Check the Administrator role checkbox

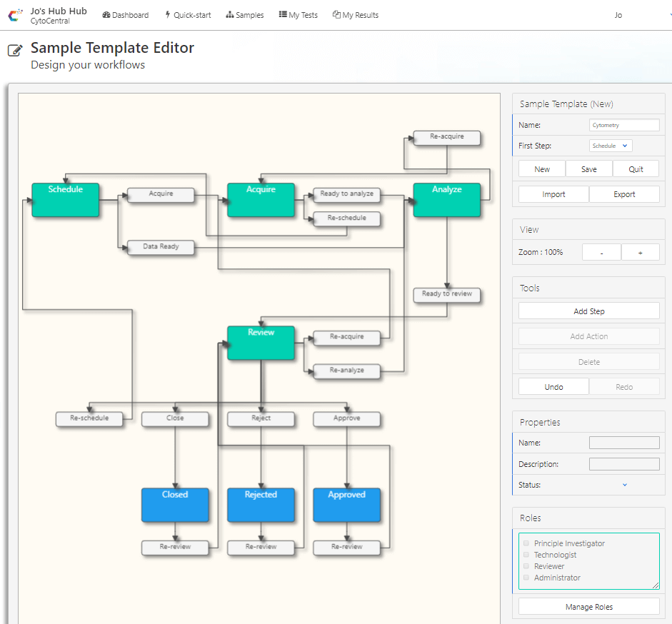[x=526, y=578]
